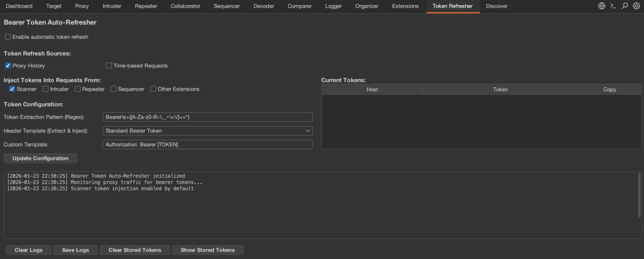Check the Other Extensions checkbox
Image resolution: width=644 pixels, height=259 pixels.
(x=153, y=89)
